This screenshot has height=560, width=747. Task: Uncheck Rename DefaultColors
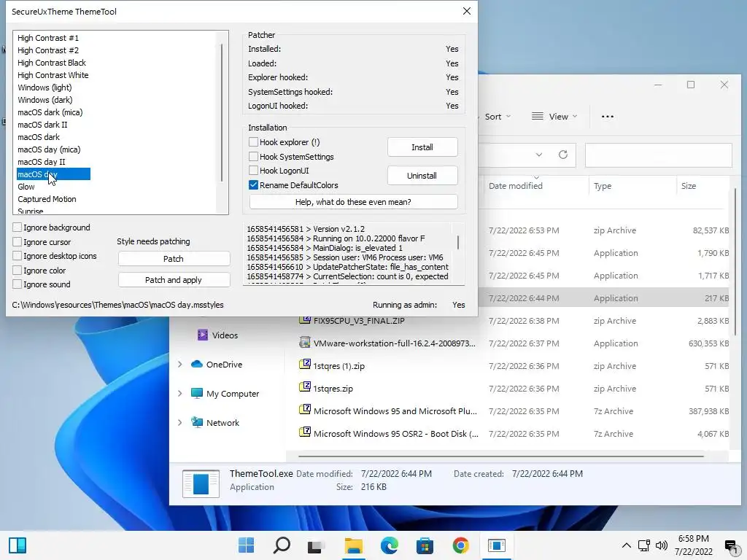click(x=253, y=184)
